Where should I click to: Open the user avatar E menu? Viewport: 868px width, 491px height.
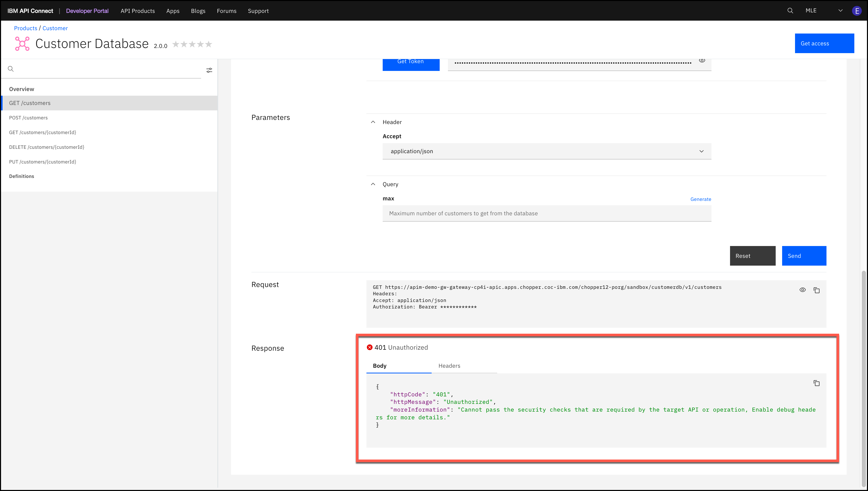pyautogui.click(x=857, y=11)
